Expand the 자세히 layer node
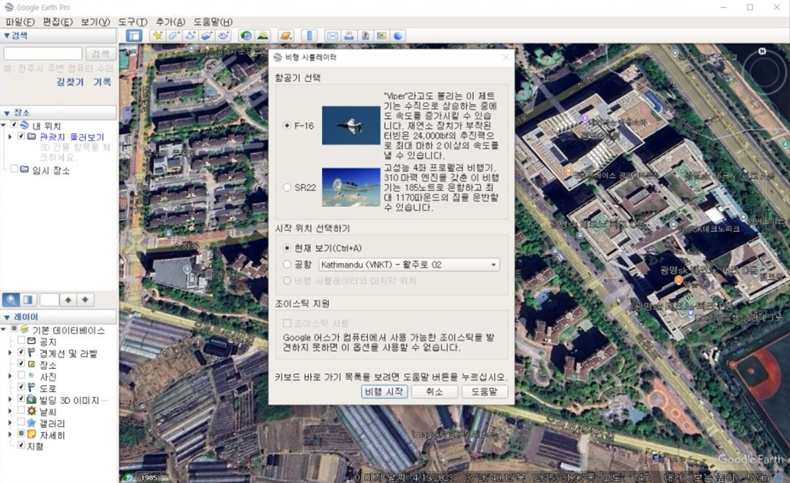Screen dimensions: 790x483 click(10, 434)
